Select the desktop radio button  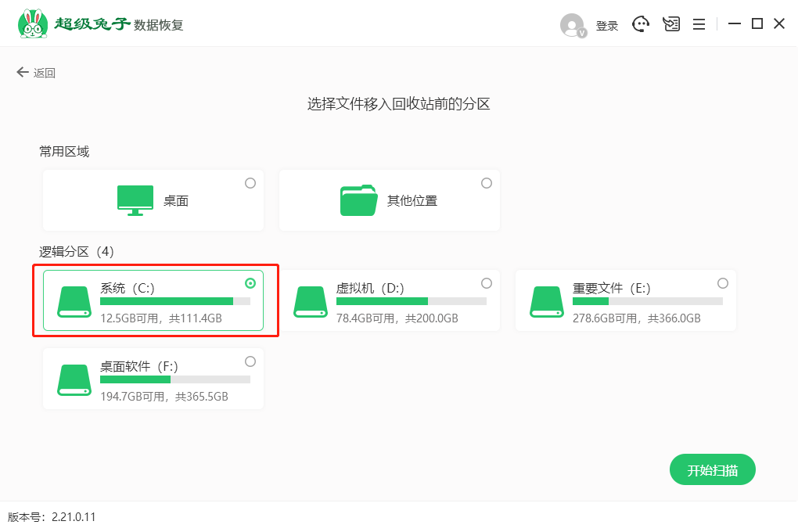click(x=250, y=183)
